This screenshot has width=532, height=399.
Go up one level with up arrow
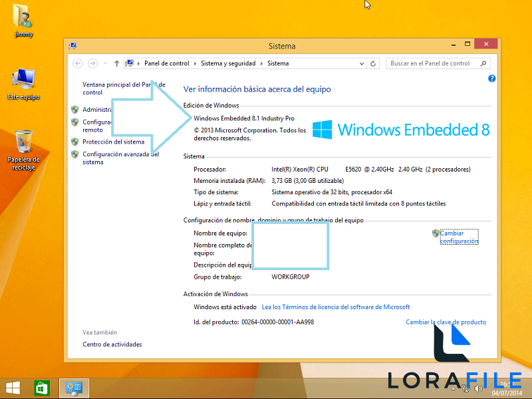(117, 63)
